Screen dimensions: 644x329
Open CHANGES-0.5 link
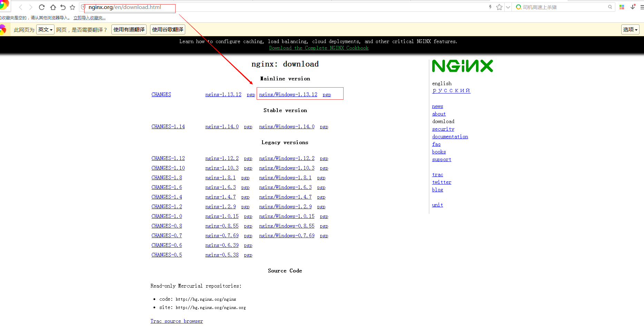tap(167, 255)
